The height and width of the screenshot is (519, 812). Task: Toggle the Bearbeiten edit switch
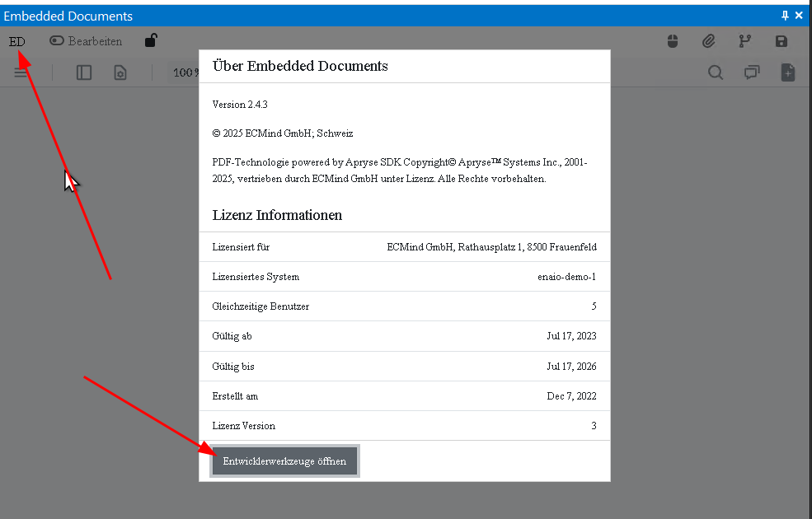56,41
